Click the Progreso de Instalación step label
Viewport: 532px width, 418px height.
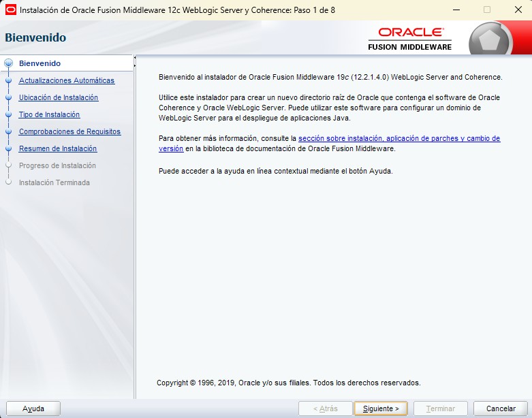pos(57,165)
